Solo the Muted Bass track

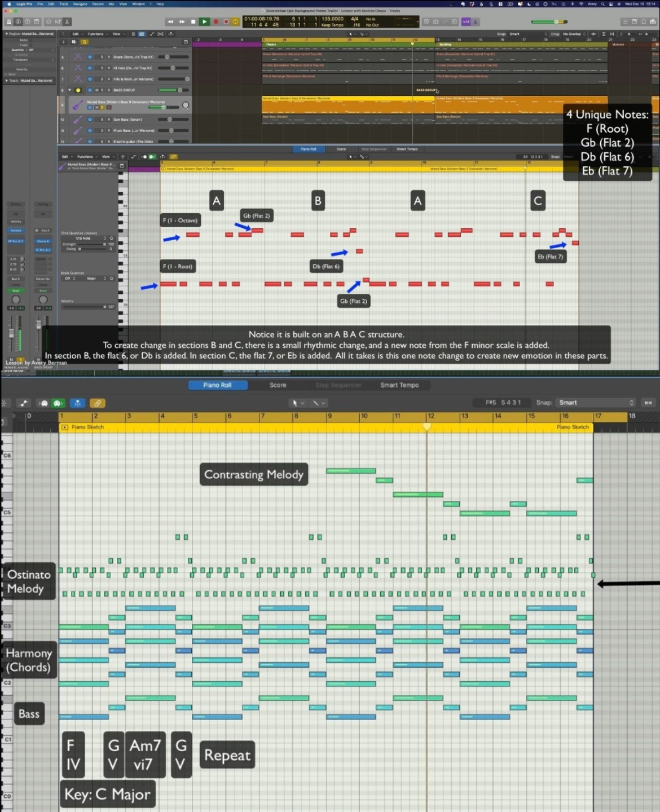click(102, 107)
